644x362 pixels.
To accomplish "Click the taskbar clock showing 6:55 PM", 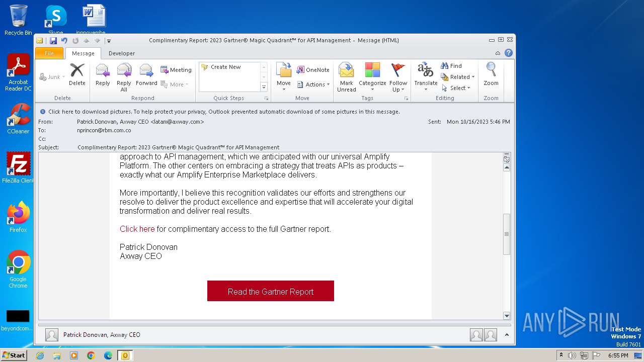I will click(618, 355).
